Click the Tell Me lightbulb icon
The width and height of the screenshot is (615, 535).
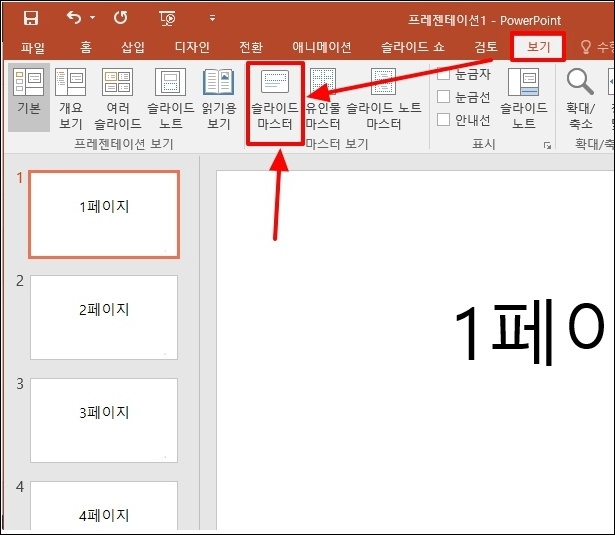tap(585, 47)
